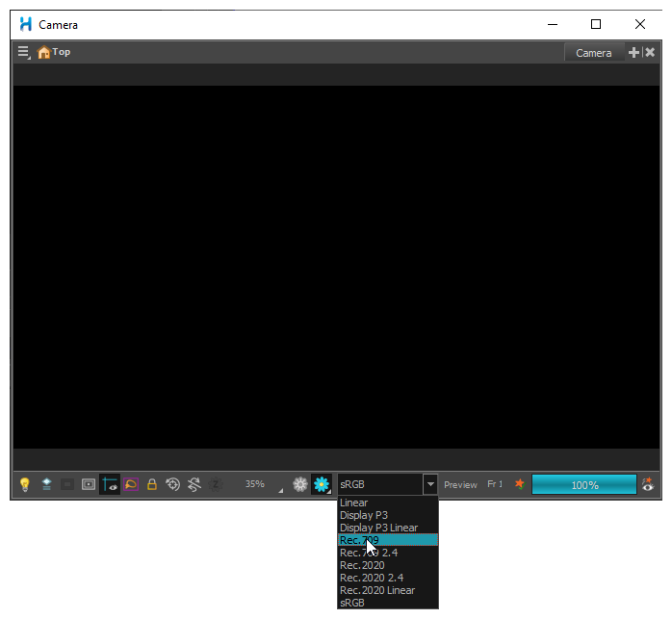The image size is (672, 619).
Task: Click the reset view rotation icon
Action: [x=173, y=485]
